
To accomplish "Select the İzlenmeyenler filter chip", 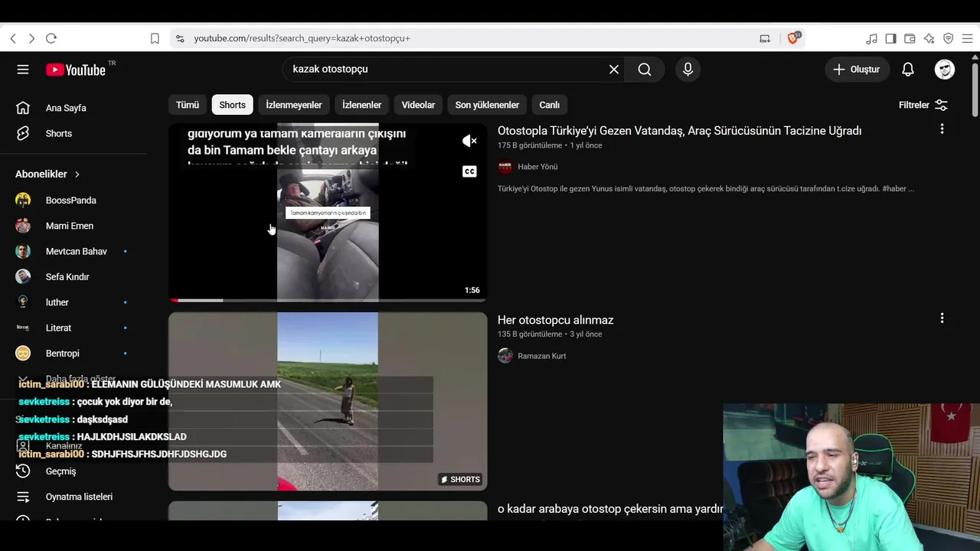I will coord(294,105).
